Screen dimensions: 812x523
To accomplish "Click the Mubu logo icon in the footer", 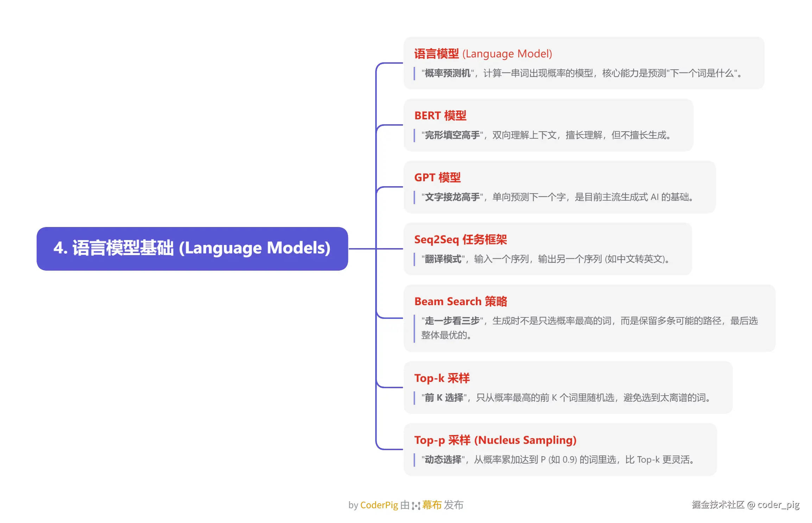I will [416, 505].
